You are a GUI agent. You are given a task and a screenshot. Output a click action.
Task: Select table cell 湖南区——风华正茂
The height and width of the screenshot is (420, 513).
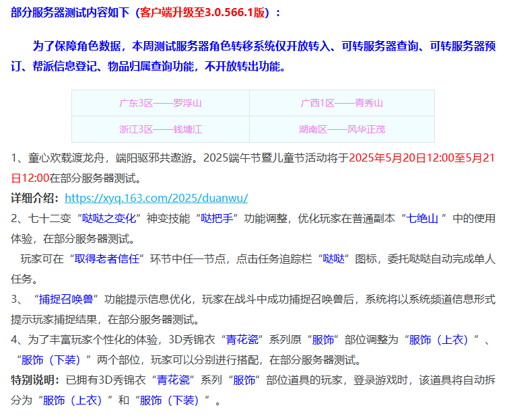tap(342, 129)
